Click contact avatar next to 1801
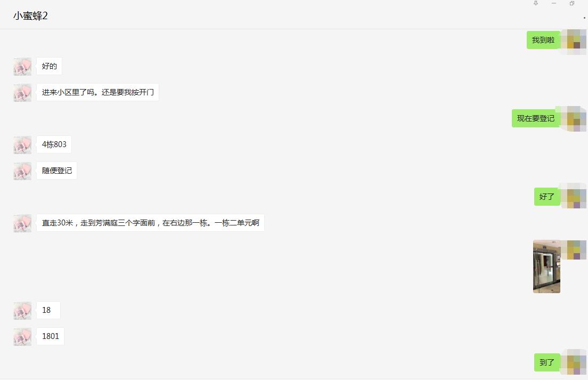 pyautogui.click(x=22, y=336)
